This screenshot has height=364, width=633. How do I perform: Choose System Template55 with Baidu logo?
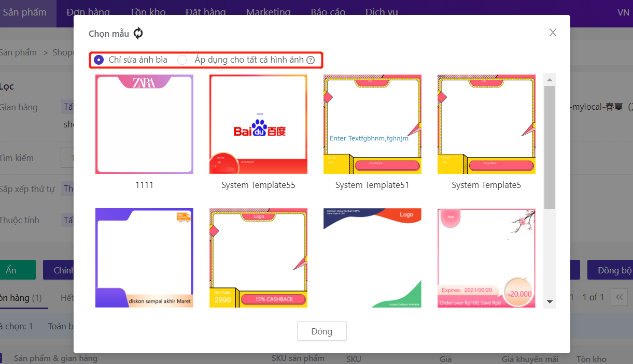258,124
